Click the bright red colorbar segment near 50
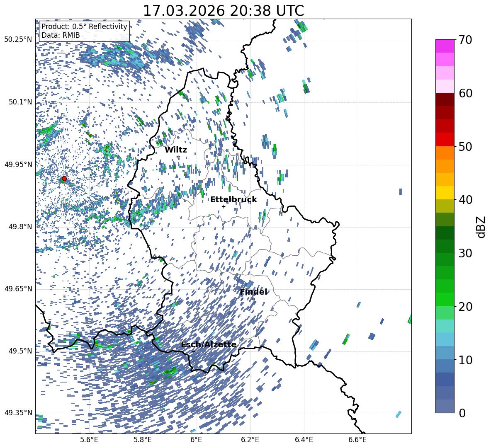This screenshot has height=448, width=491. tap(445, 140)
